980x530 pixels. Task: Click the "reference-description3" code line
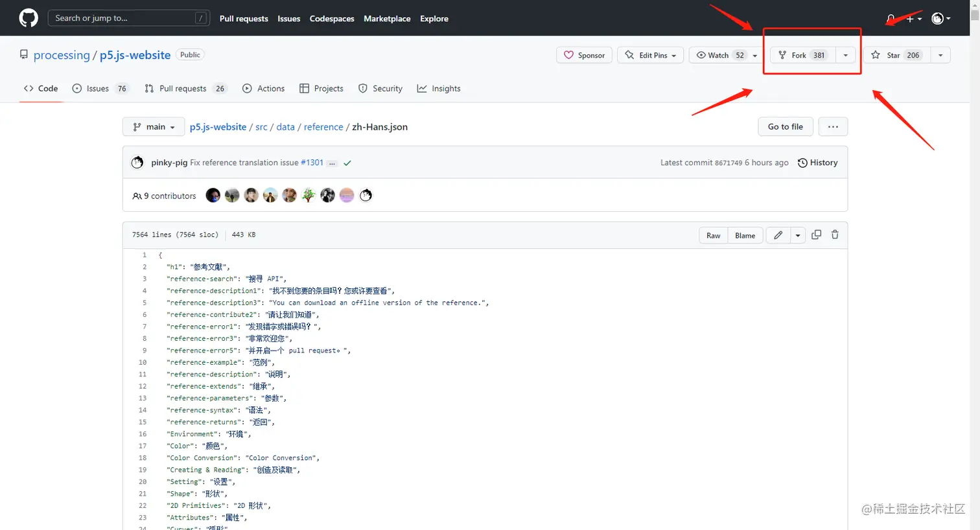(x=328, y=303)
